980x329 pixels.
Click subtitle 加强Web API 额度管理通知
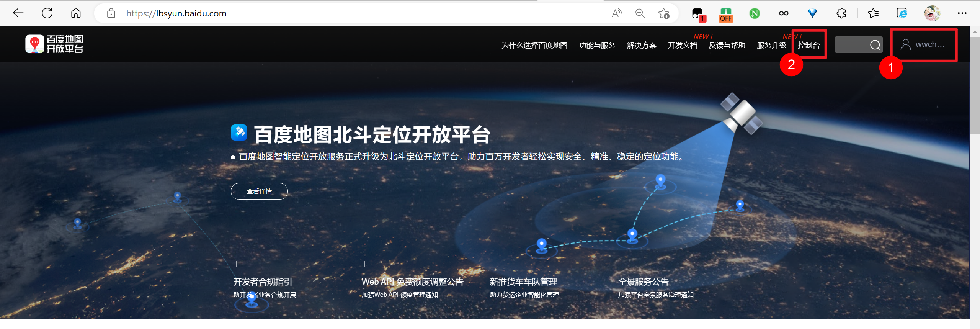coord(400,295)
